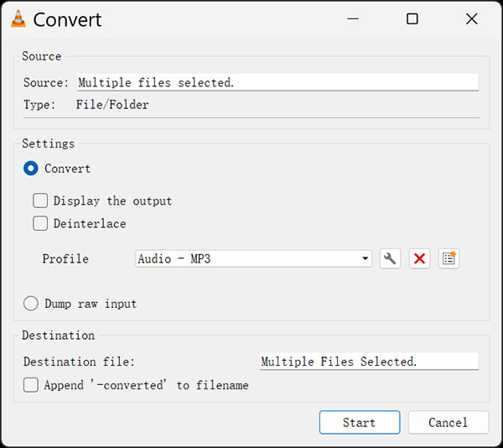
Task: Toggle the Deinterlace checkbox
Action: coord(40,223)
